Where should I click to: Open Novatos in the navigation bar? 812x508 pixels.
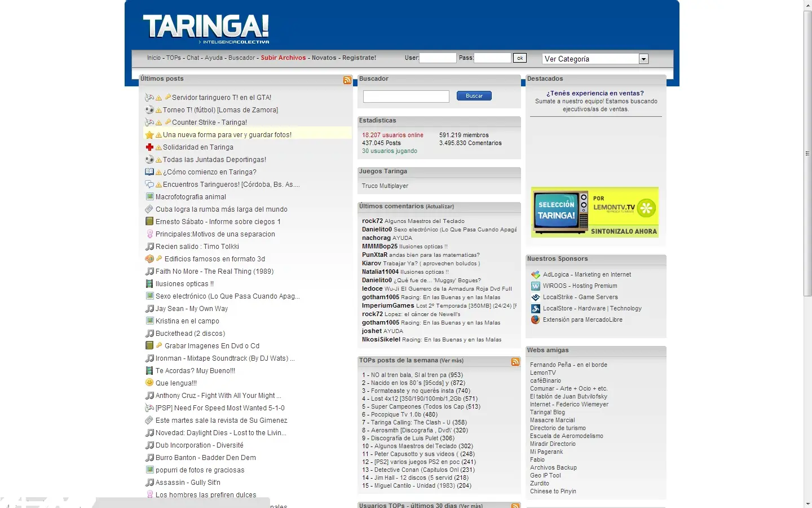point(324,58)
